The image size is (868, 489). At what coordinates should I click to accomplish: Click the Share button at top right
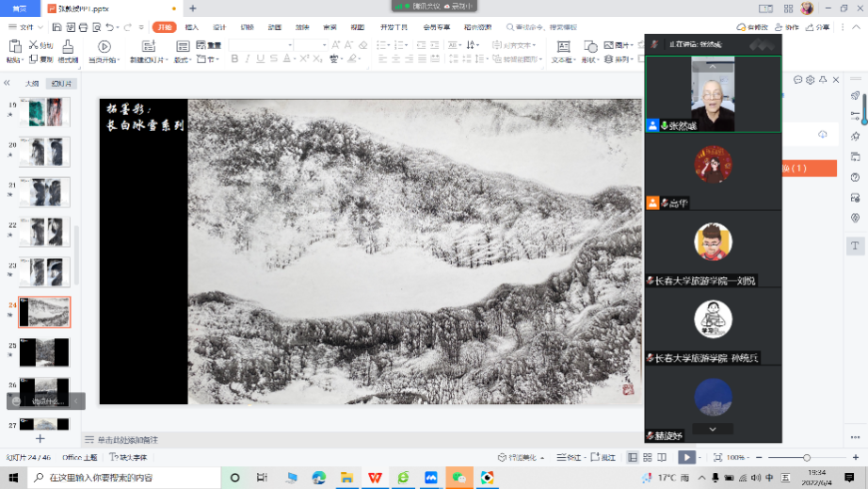[x=817, y=27]
